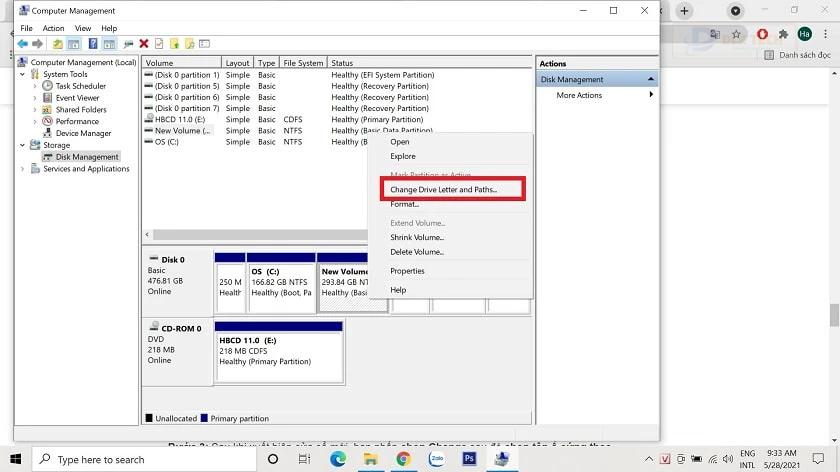Sort by the File System column header
This screenshot has width=840, height=472.
tap(303, 63)
